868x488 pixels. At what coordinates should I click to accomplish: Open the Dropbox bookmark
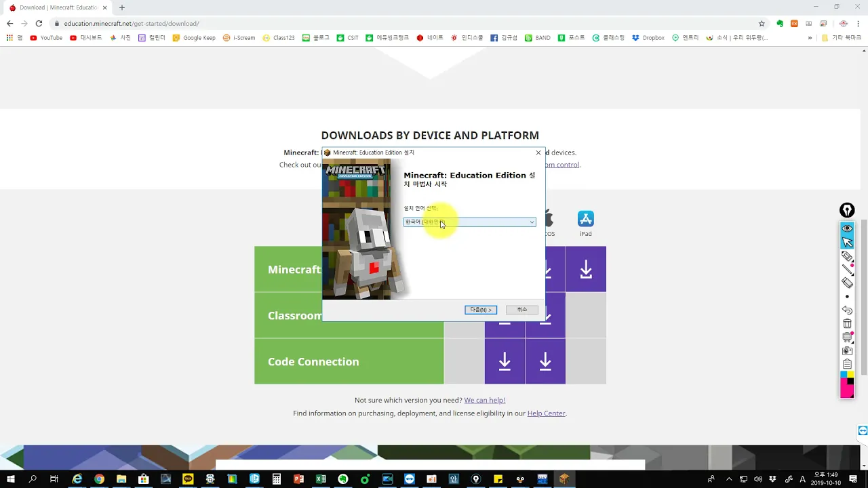pyautogui.click(x=648, y=38)
